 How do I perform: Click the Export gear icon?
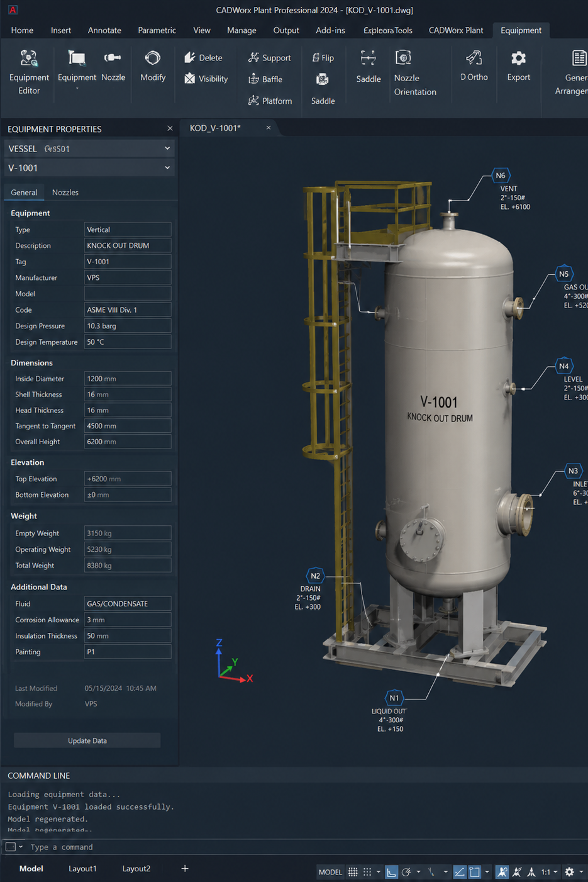point(518,59)
